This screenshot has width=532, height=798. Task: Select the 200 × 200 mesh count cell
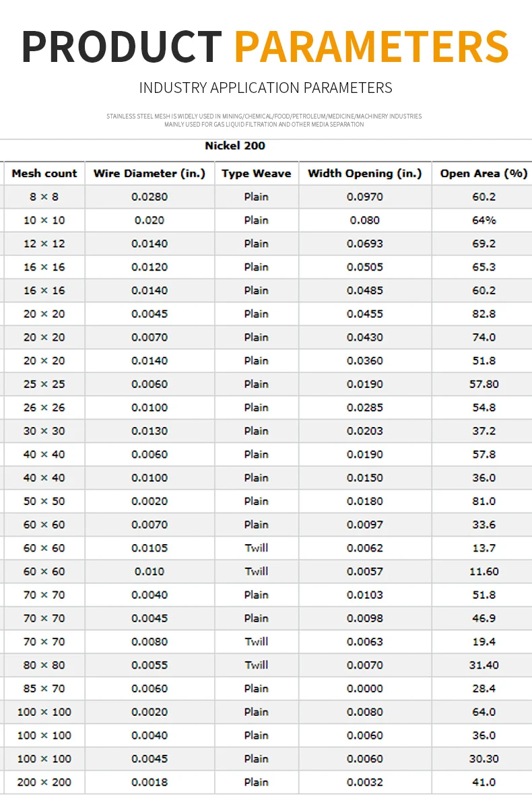44,783
